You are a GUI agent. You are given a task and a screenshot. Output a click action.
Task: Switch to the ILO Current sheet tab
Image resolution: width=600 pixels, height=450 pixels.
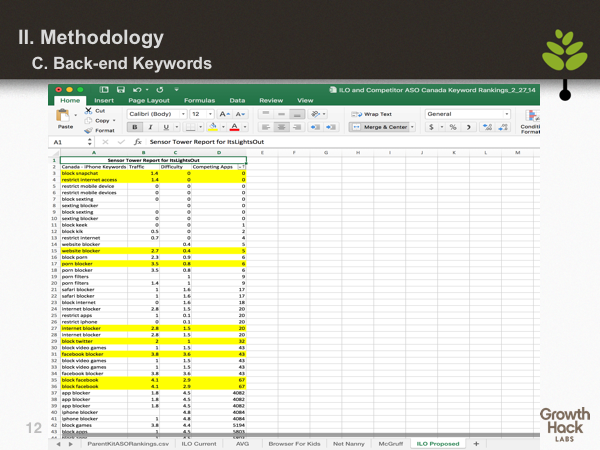click(x=199, y=444)
